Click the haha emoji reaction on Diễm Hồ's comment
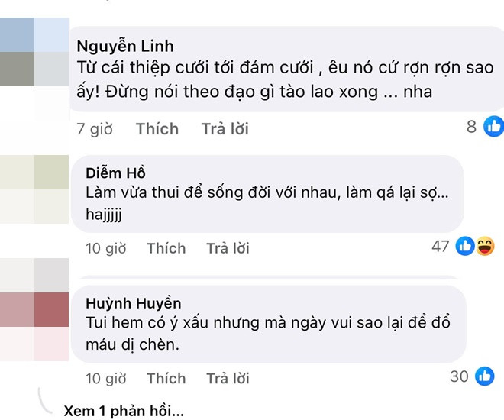The image size is (504, 420). pos(484,246)
